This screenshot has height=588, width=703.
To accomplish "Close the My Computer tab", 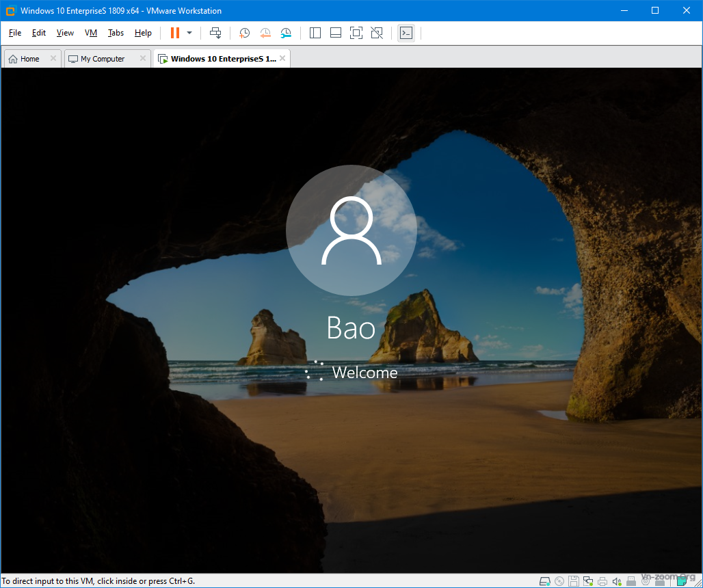I will (x=142, y=58).
